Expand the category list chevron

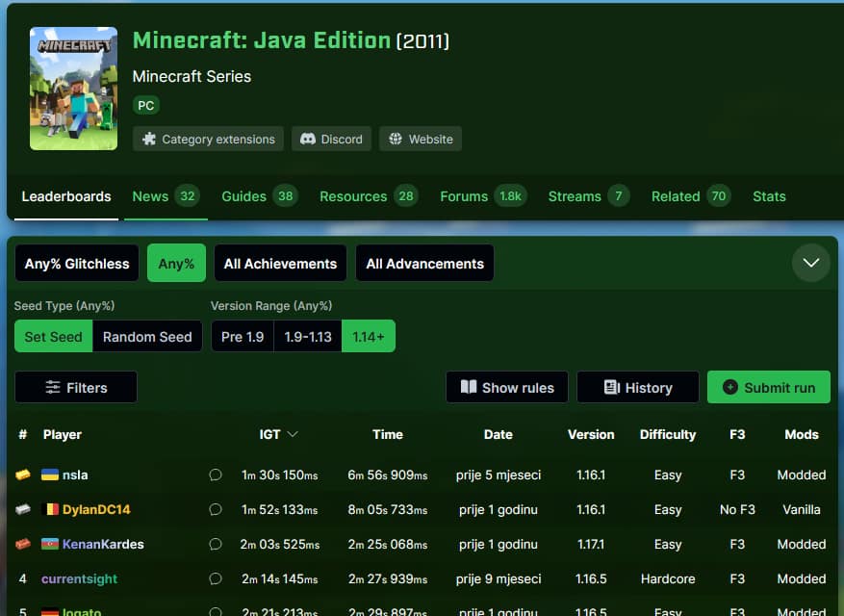pos(810,263)
